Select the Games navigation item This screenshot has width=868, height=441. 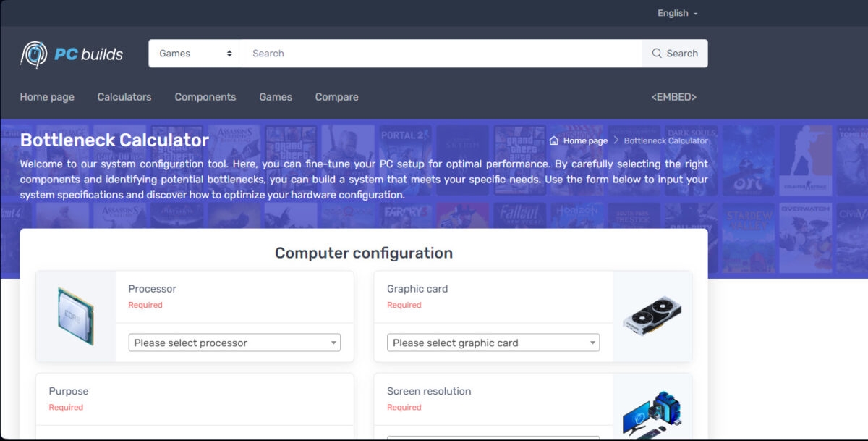[x=276, y=97]
